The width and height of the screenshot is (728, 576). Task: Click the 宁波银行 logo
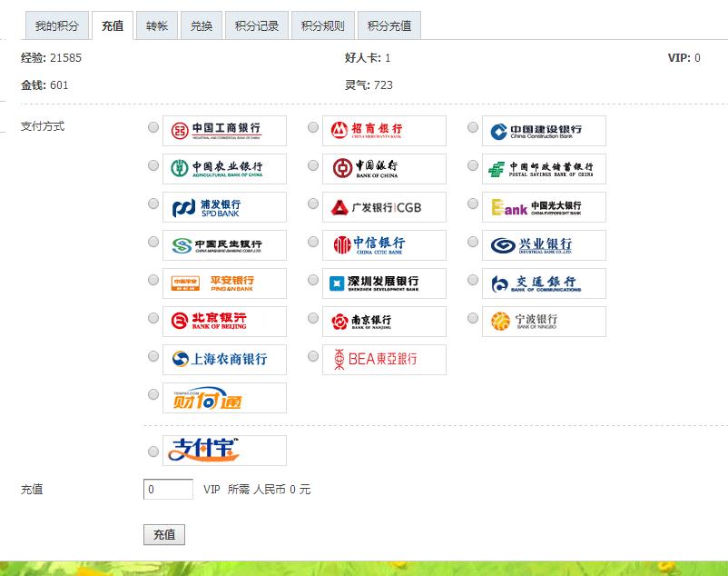coord(544,321)
